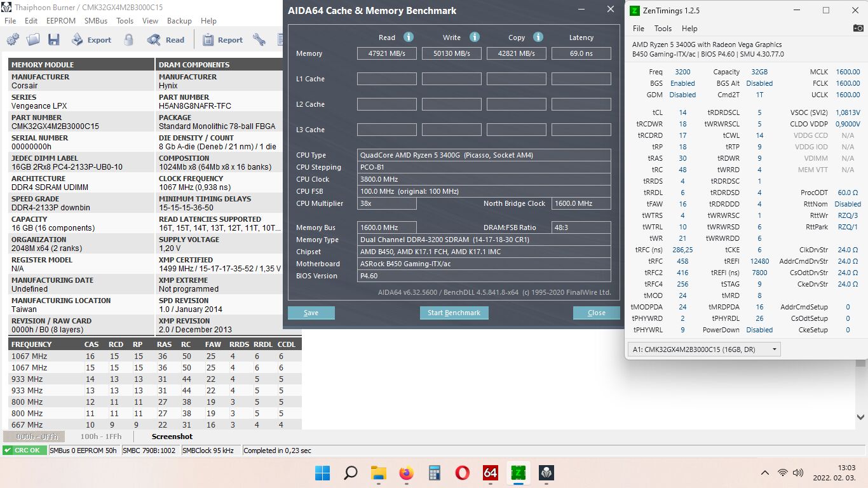The image size is (868, 488).
Task: Open the File menu in Thaiphoon Burner
Action: pyautogui.click(x=10, y=20)
